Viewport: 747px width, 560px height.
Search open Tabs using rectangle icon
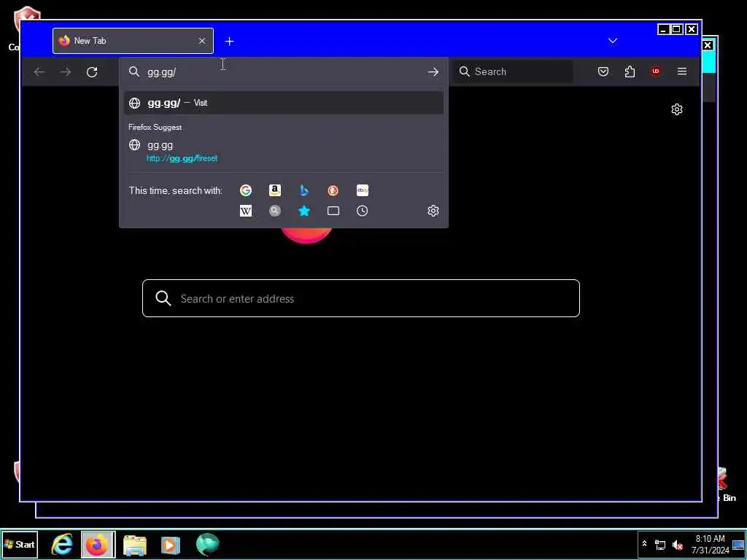coord(333,211)
